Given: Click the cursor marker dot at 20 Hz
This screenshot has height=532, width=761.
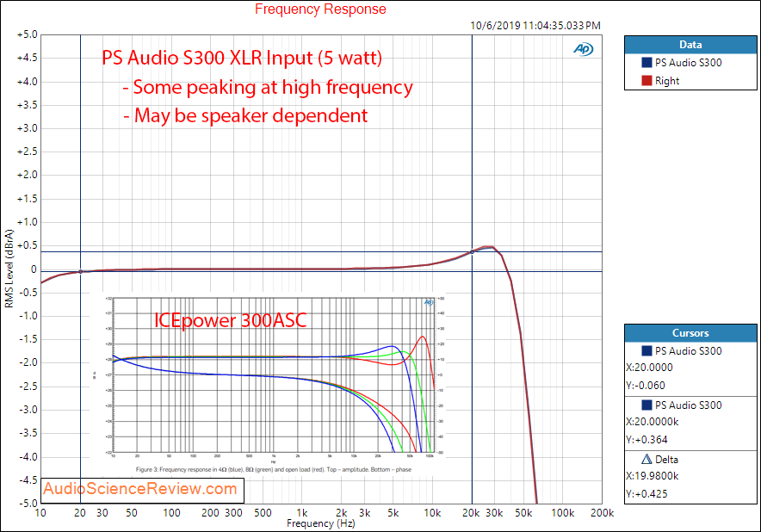Looking at the screenshot, I should (x=81, y=272).
